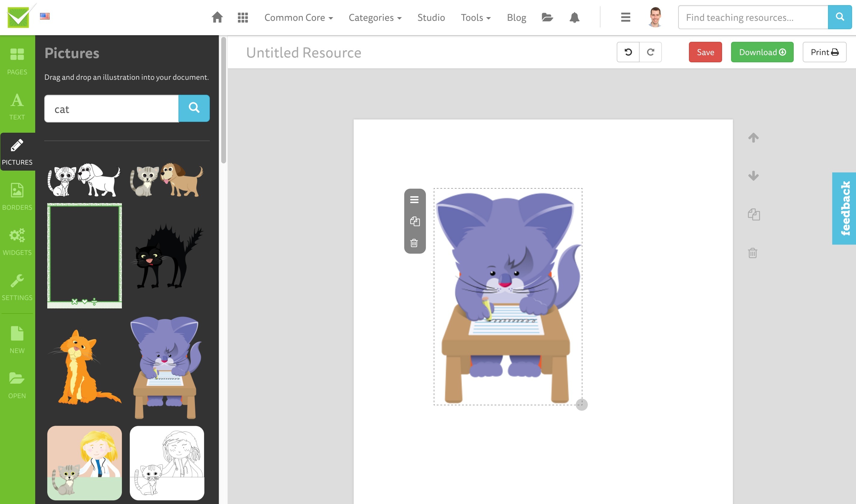Select the vet with cat outline thumbnail

(x=167, y=462)
